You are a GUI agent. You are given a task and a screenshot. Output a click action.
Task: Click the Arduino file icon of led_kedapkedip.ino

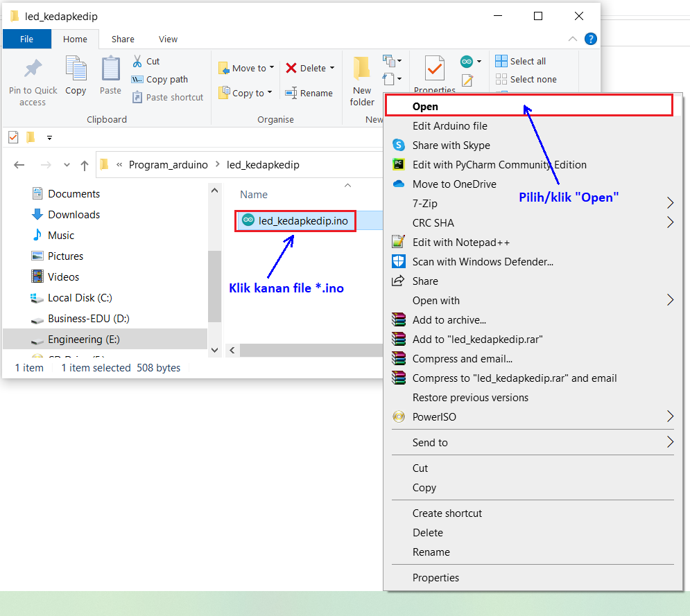[248, 220]
